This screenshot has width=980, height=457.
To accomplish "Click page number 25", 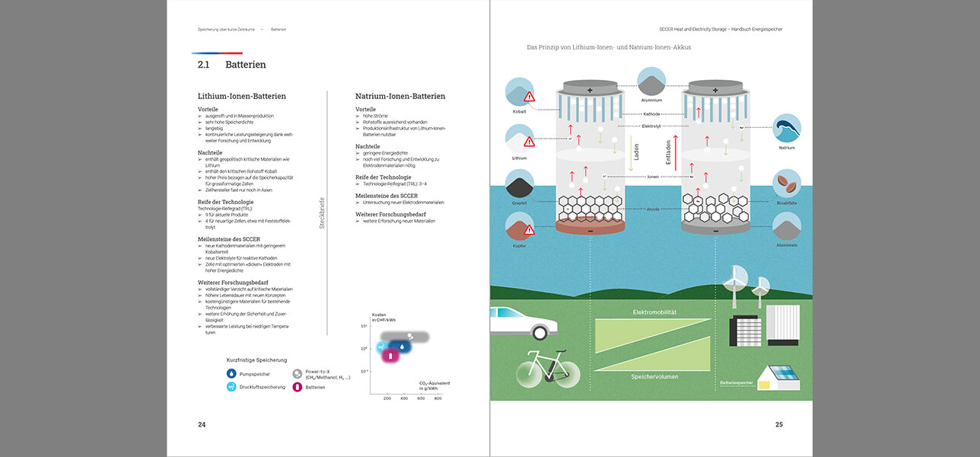I will (x=778, y=424).
